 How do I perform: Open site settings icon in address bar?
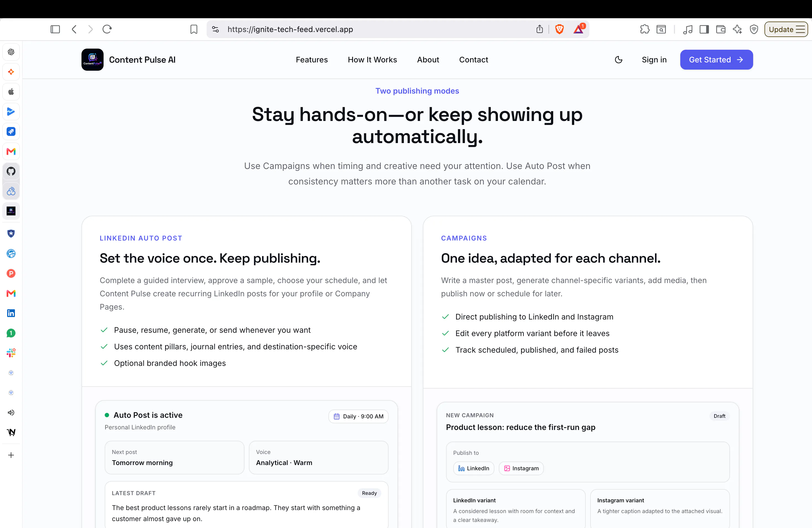point(215,29)
